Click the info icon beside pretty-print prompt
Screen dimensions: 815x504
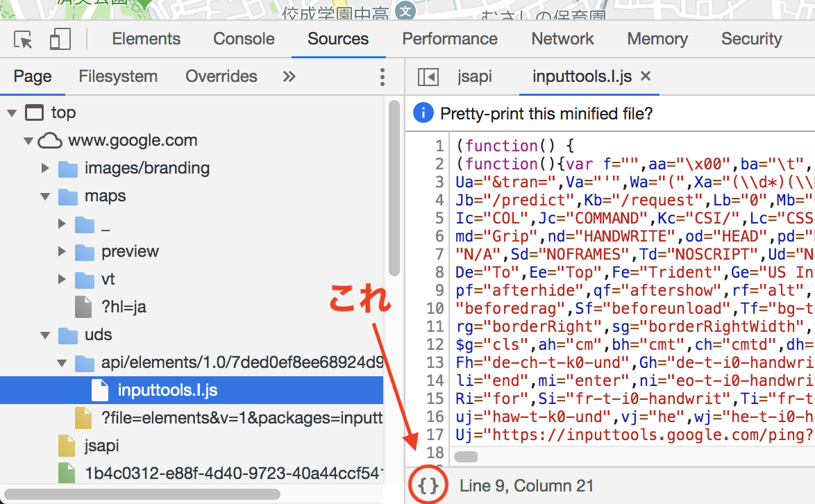(423, 113)
